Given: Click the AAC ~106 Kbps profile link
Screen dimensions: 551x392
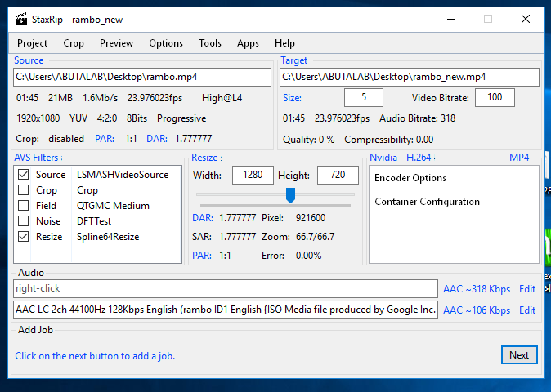Looking at the screenshot, I should [x=477, y=310].
